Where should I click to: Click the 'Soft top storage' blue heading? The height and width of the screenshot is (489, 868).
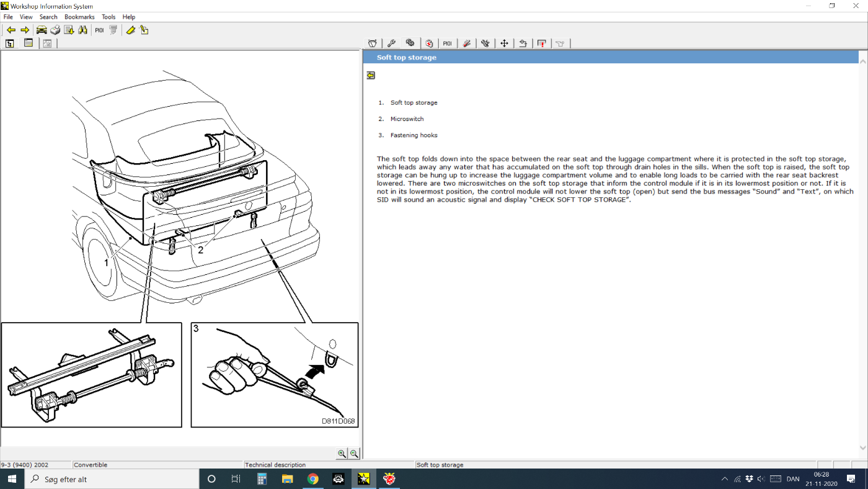point(407,57)
